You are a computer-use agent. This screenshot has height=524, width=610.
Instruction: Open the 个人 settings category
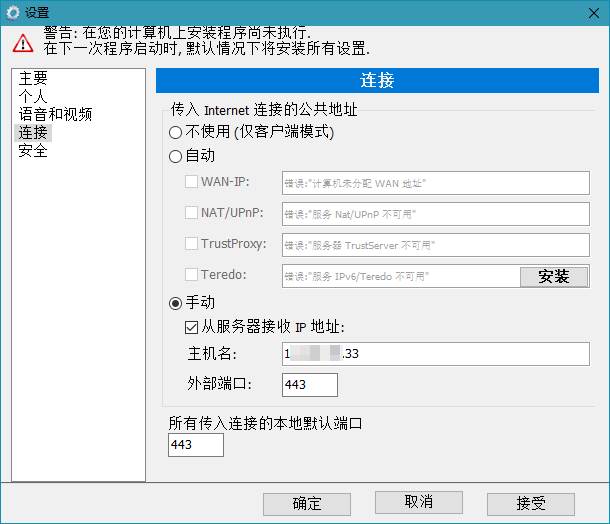pyautogui.click(x=33, y=96)
